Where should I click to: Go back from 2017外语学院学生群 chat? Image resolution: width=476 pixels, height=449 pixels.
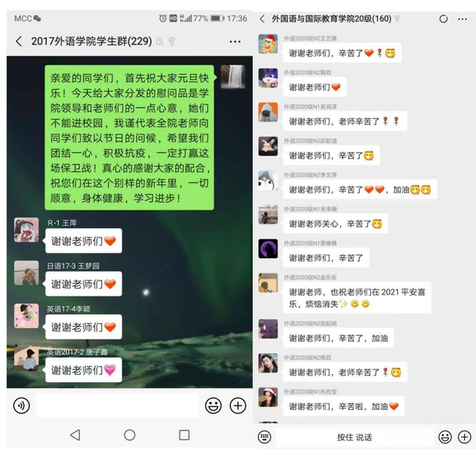click(19, 41)
